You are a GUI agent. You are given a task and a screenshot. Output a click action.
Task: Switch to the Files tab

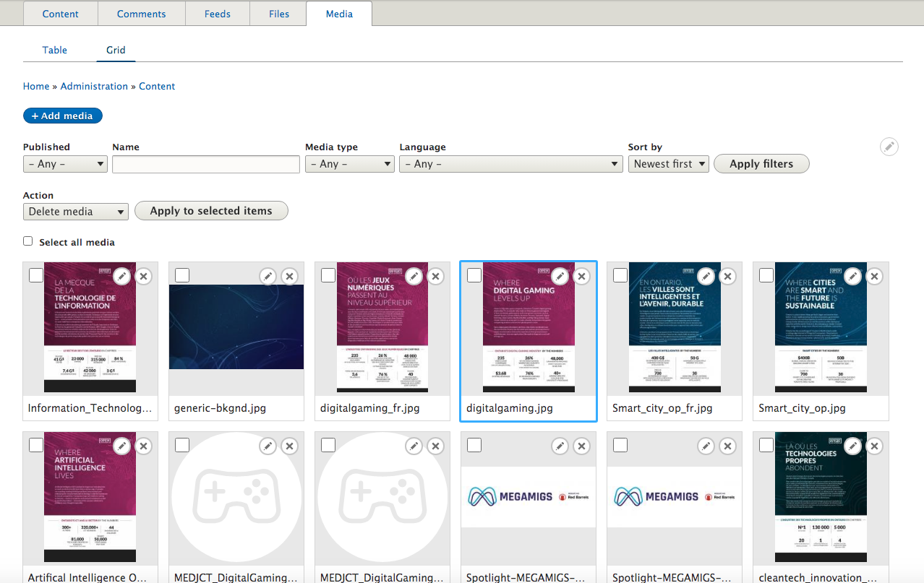pyautogui.click(x=278, y=14)
